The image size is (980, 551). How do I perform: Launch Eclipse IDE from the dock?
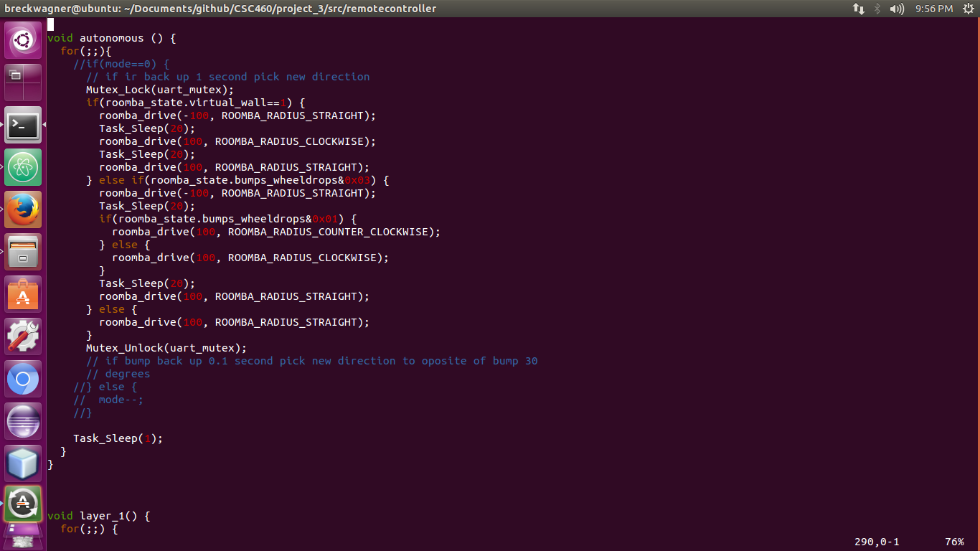[24, 421]
